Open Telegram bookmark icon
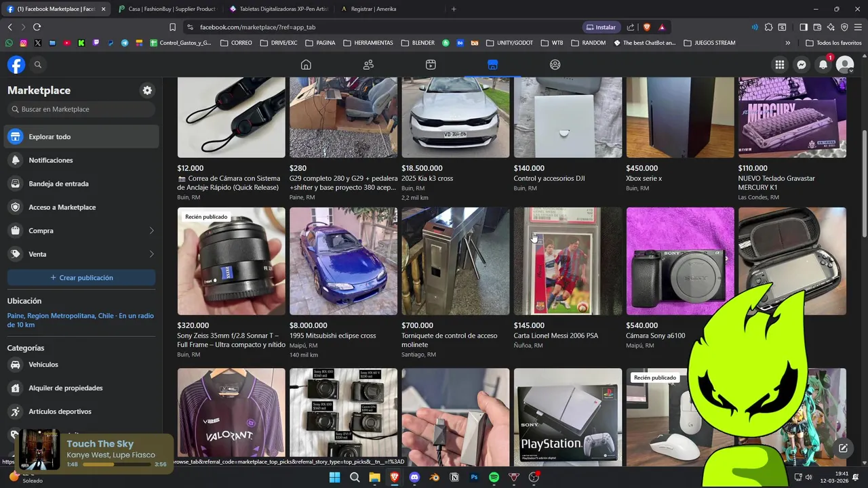 [125, 43]
